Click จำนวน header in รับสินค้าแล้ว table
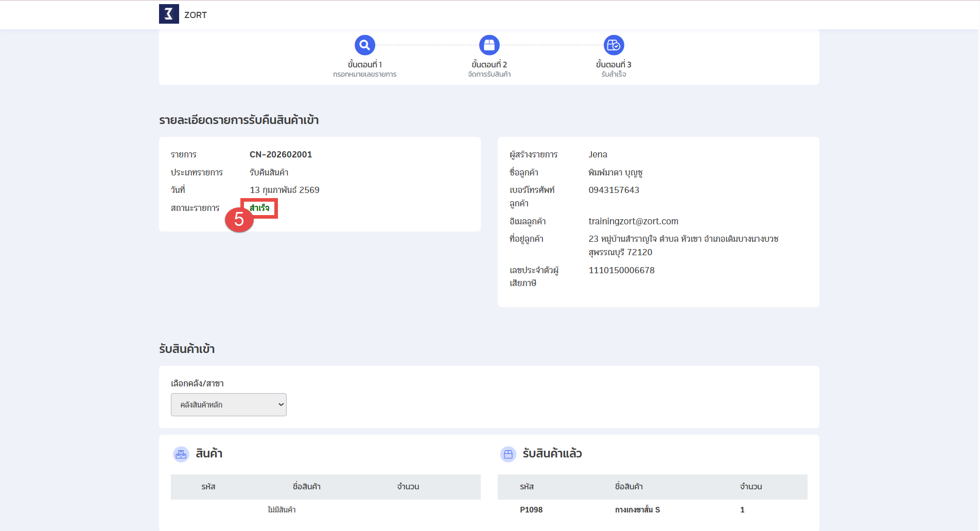 pyautogui.click(x=750, y=487)
